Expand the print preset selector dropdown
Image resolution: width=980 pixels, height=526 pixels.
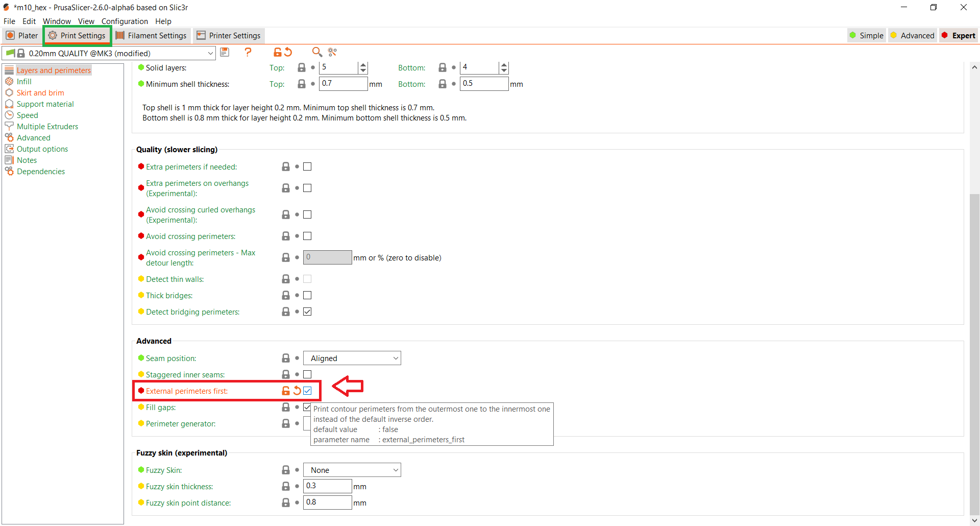pyautogui.click(x=210, y=53)
